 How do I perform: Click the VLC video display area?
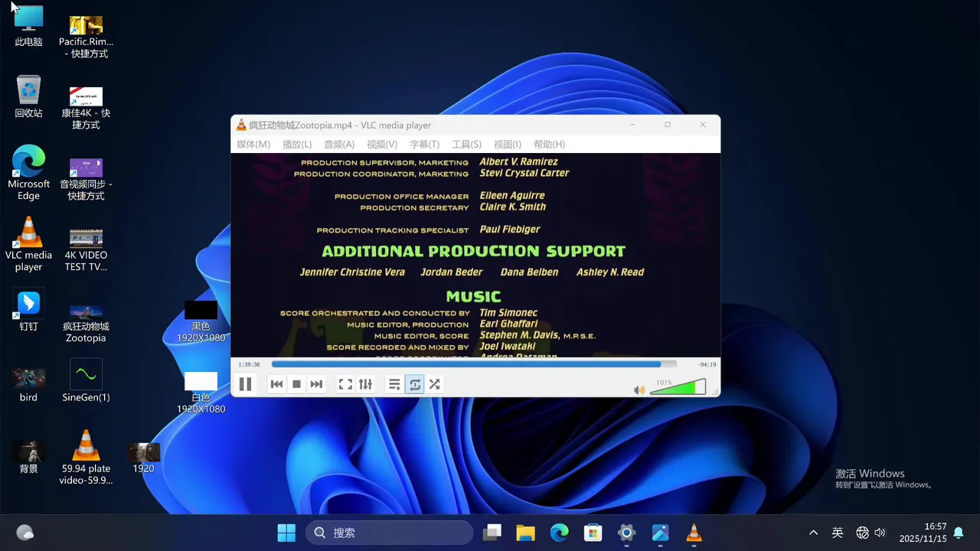pos(475,256)
